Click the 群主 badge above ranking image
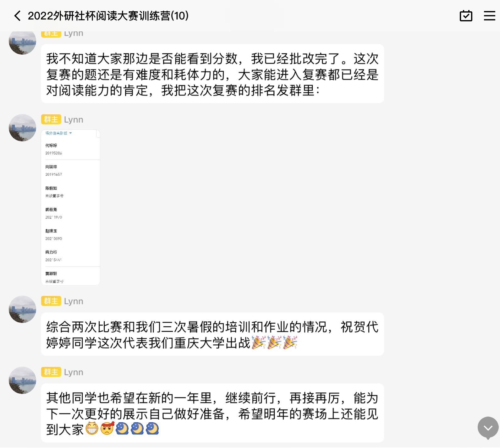Viewport: 500px width, 448px height. 51,120
